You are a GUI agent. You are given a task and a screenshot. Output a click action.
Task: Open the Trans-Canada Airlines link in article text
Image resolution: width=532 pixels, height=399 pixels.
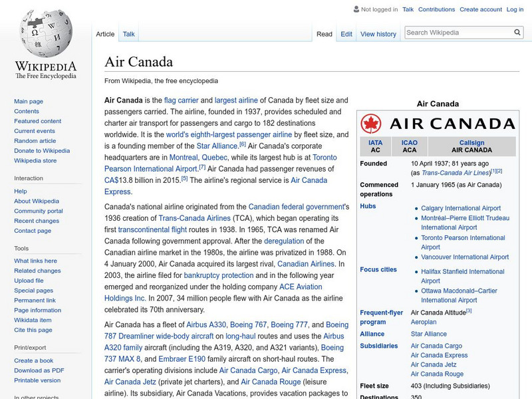(x=194, y=218)
